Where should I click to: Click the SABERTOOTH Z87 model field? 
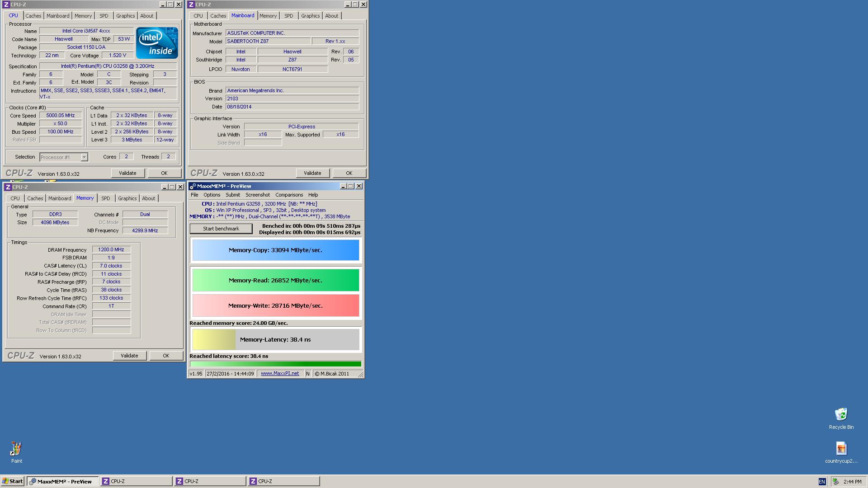click(268, 41)
